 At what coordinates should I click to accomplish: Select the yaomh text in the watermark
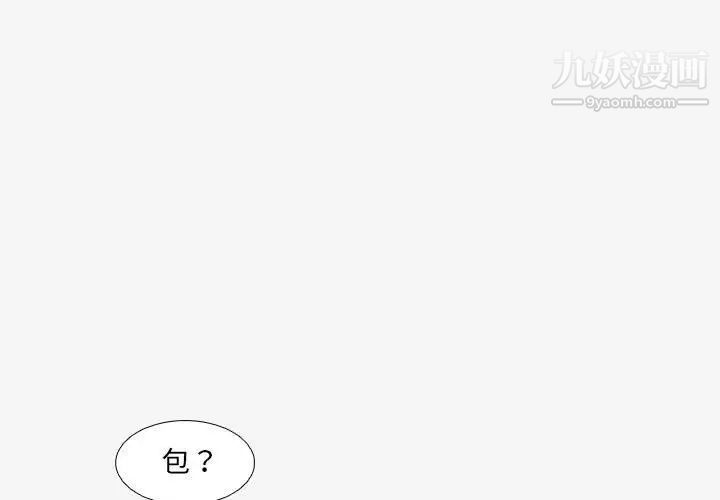(618, 103)
